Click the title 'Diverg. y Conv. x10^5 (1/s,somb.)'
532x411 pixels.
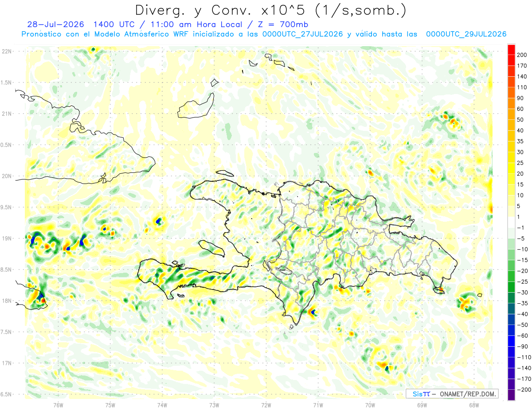pyautogui.click(x=270, y=10)
